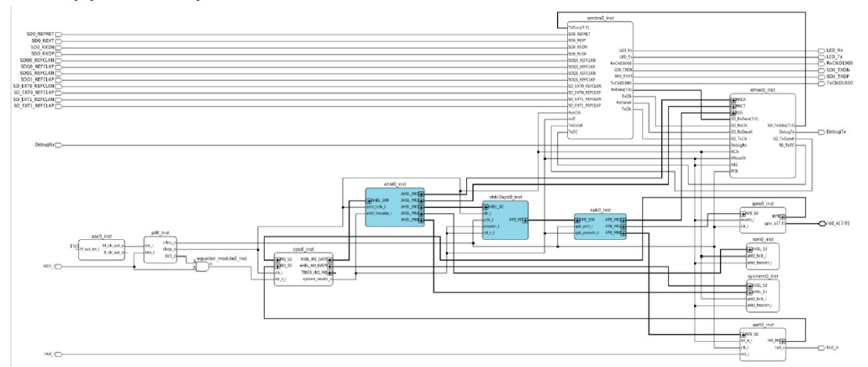Screen dimensions: 868x367
Task: Select the rxd_i input port symbol
Action: pos(57,355)
